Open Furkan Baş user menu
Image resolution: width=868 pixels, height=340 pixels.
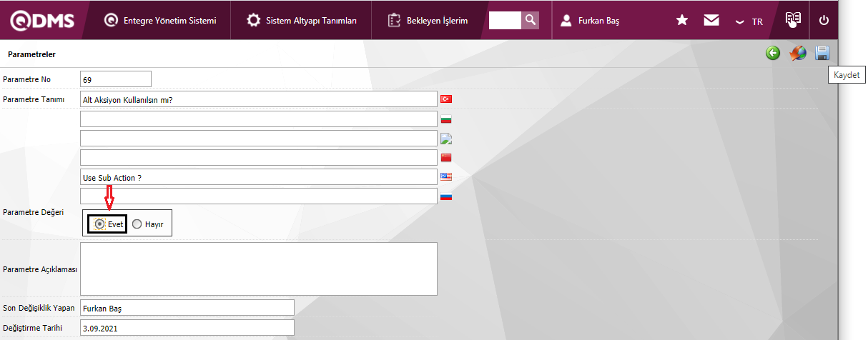click(x=591, y=21)
